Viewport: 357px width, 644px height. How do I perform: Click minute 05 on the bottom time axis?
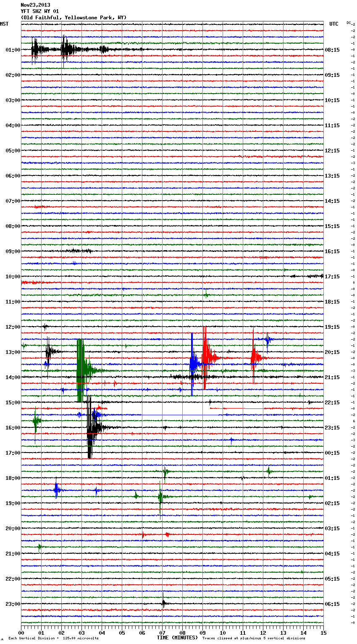pos(122,632)
